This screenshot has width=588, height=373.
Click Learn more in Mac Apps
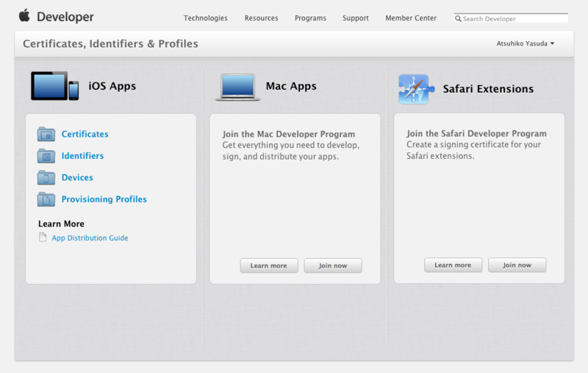[x=269, y=266]
